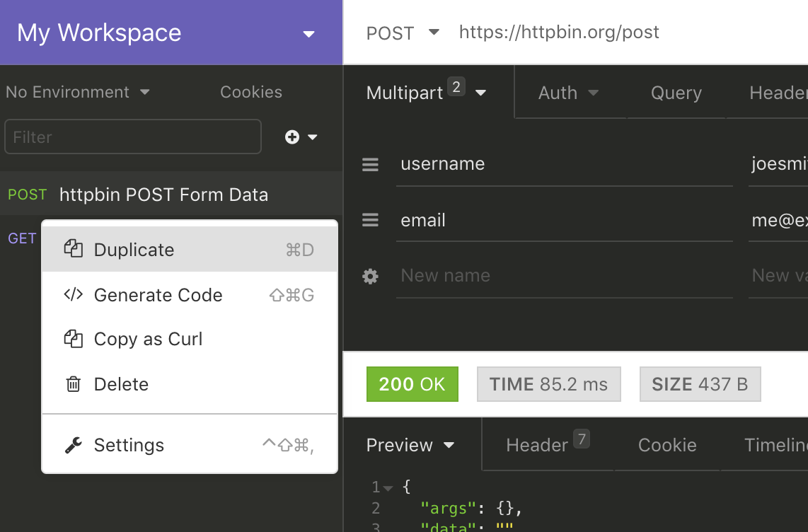Click the URL field https://httpbin.org/post

(559, 32)
